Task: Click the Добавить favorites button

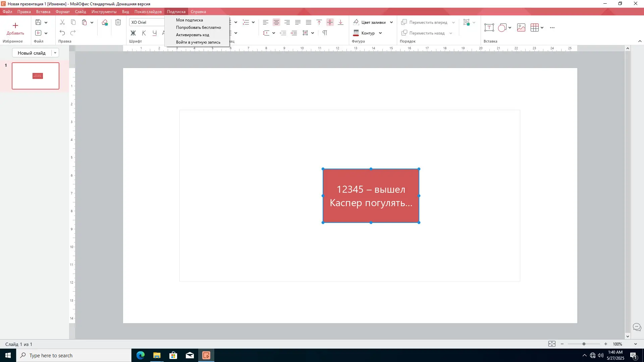Action: (x=15, y=28)
